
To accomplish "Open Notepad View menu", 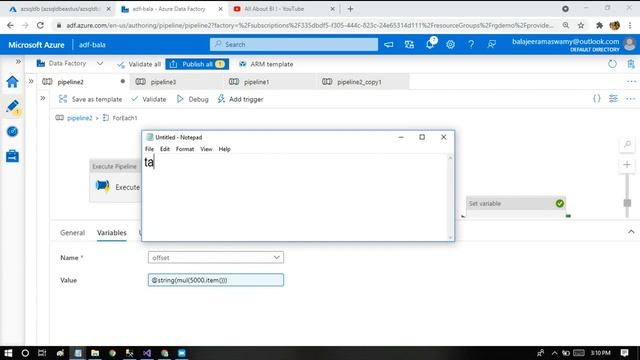I will pyautogui.click(x=206, y=149).
